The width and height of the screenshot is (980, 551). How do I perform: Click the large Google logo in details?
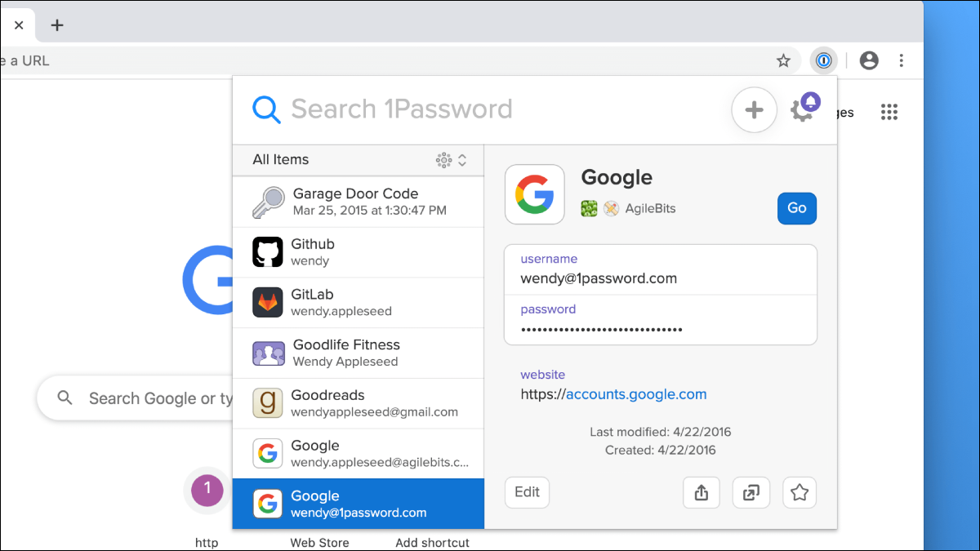(x=535, y=194)
